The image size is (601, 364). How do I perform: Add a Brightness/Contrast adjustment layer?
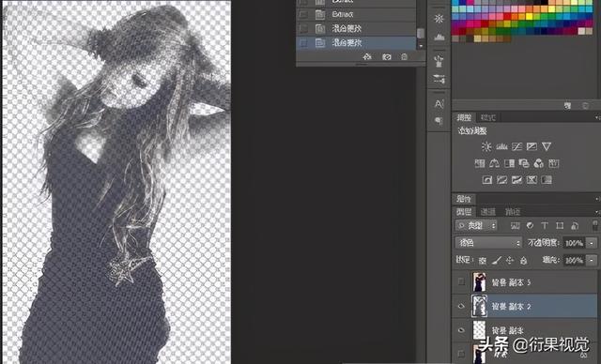coord(486,146)
